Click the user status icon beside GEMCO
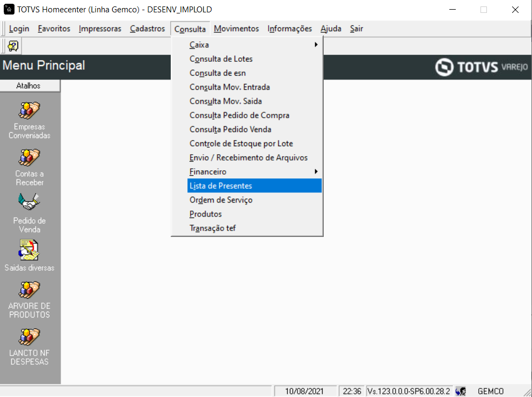The image size is (532, 397). click(461, 391)
